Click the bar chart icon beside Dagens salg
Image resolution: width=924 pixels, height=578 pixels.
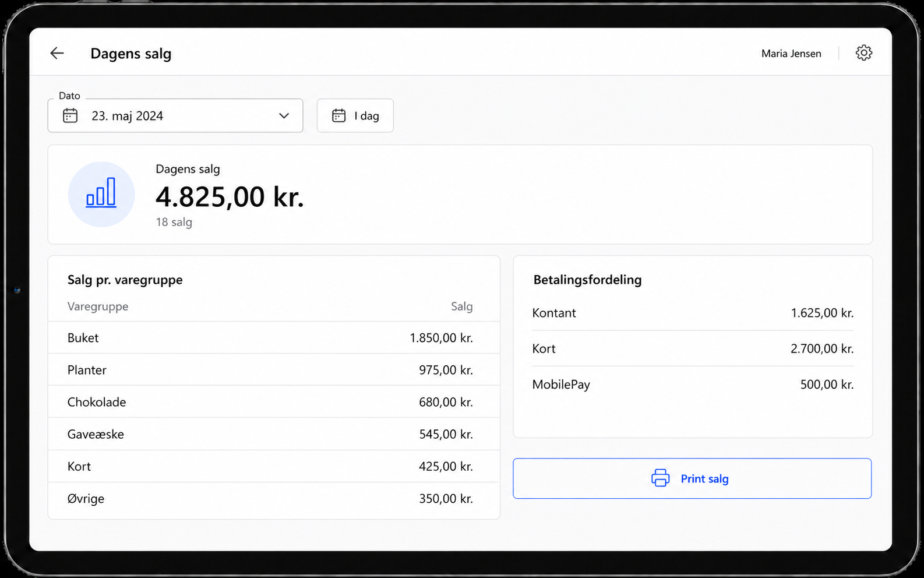point(101,194)
